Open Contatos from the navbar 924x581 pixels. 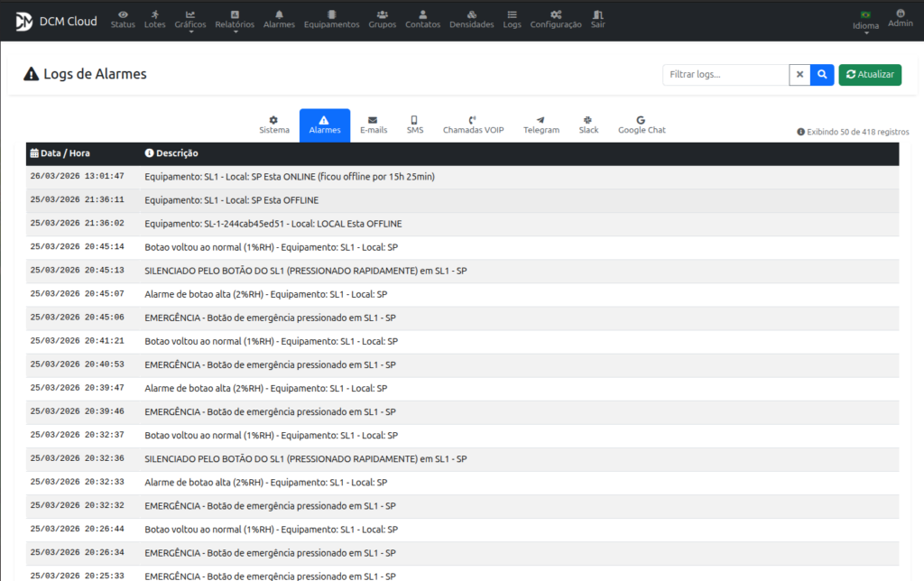(422, 19)
